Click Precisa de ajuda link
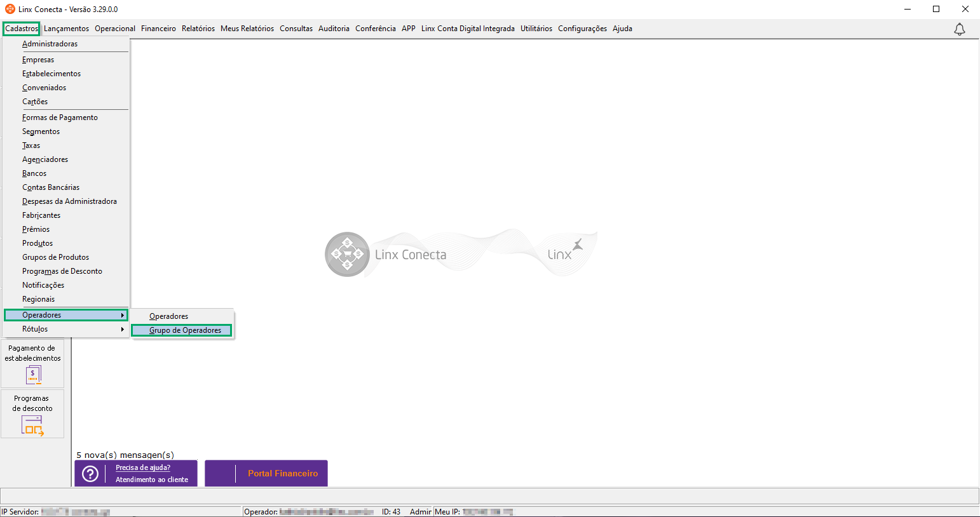The height and width of the screenshot is (517, 980). pyautogui.click(x=143, y=467)
